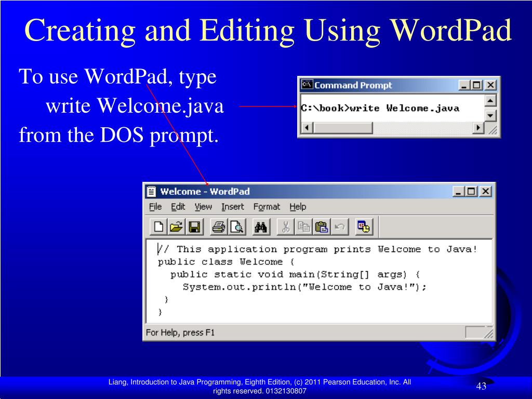The width and height of the screenshot is (532, 399).
Task: Click the Welcome - WordPad title bar text
Action: coord(205,192)
